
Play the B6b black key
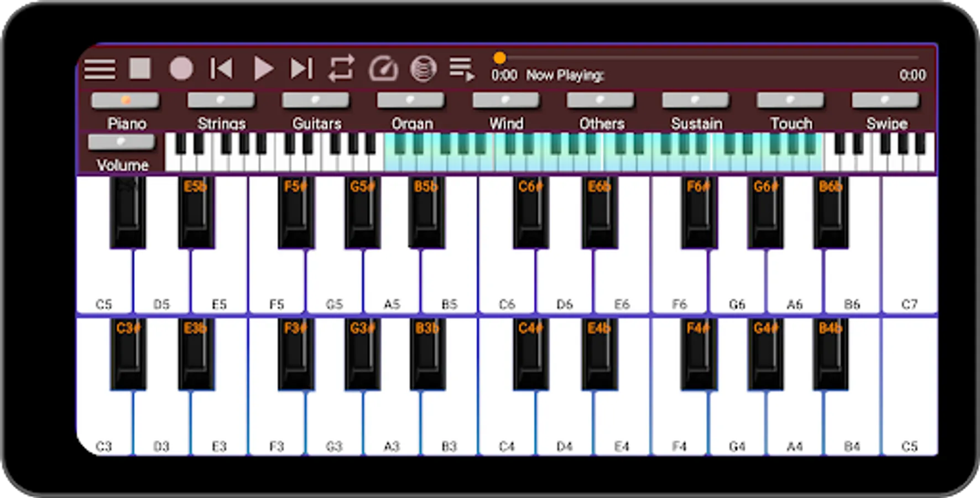pyautogui.click(x=831, y=213)
